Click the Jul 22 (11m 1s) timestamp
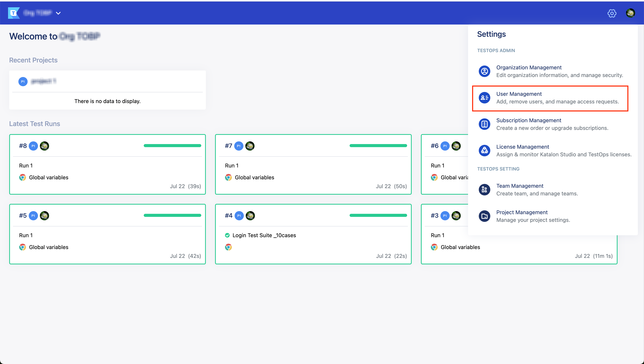This screenshot has height=364, width=644. 593,256
